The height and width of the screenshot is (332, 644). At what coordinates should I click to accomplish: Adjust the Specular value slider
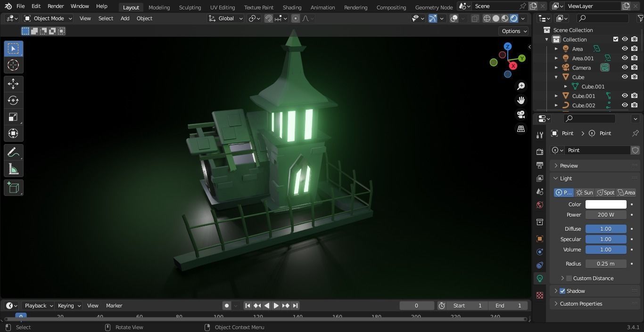coord(606,239)
